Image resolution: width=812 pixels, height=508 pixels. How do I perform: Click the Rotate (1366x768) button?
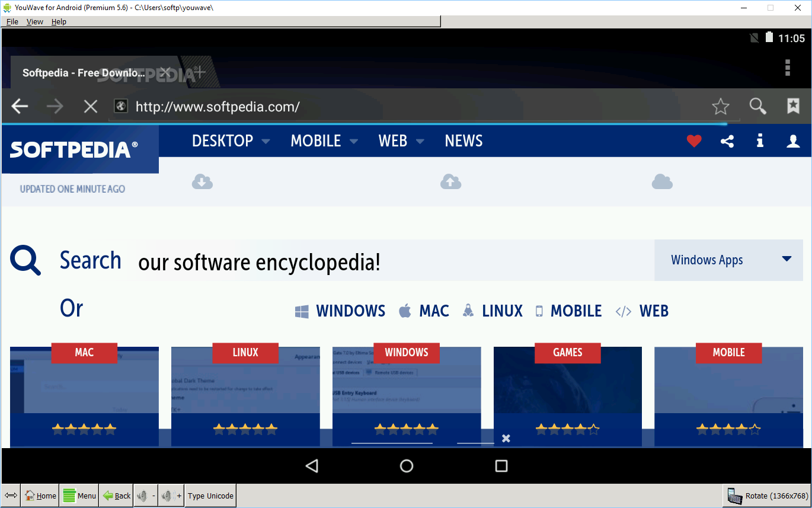coord(767,496)
